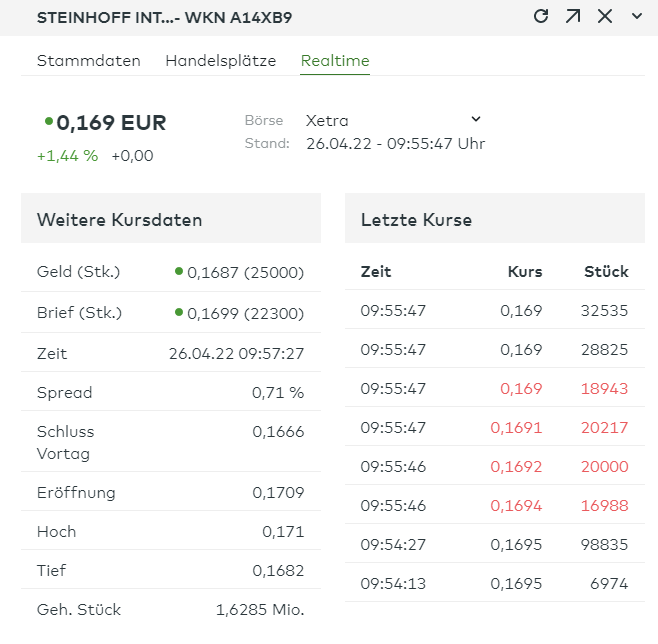Select the Realtime tab
The height and width of the screenshot is (644, 658).
335,60
